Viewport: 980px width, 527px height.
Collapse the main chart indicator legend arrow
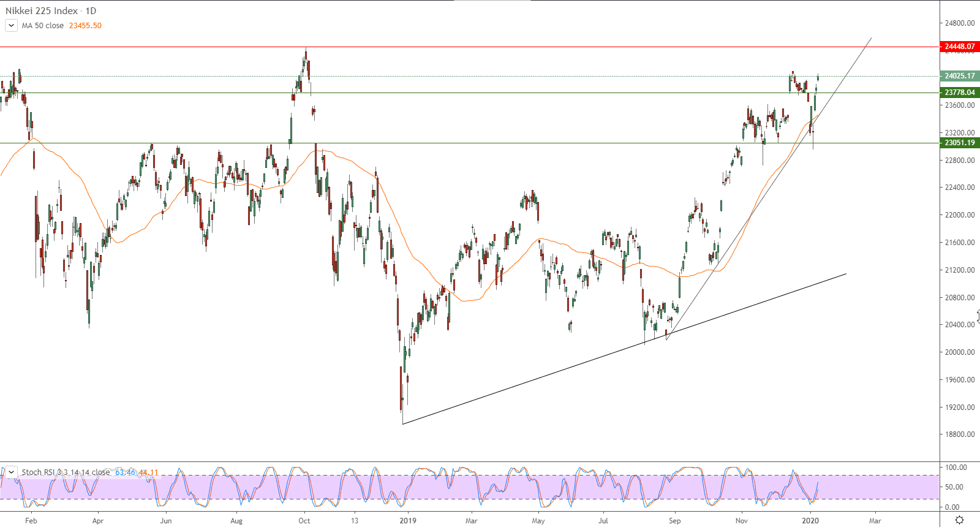(11, 26)
